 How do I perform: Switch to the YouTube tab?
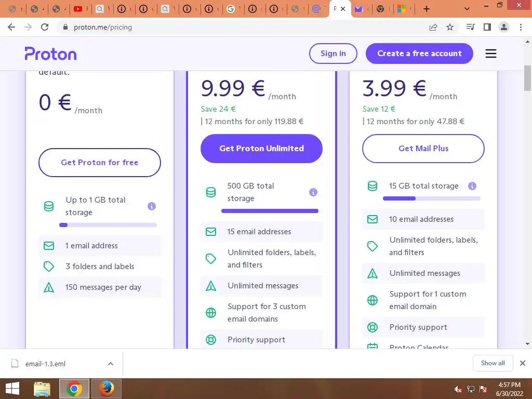coord(78,9)
